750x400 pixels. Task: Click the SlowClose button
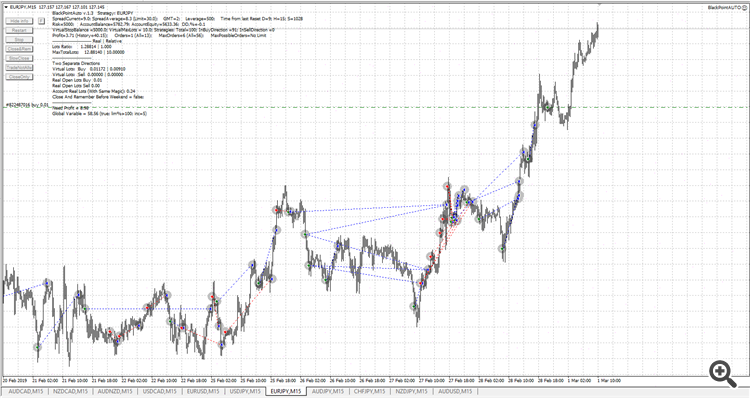19,58
